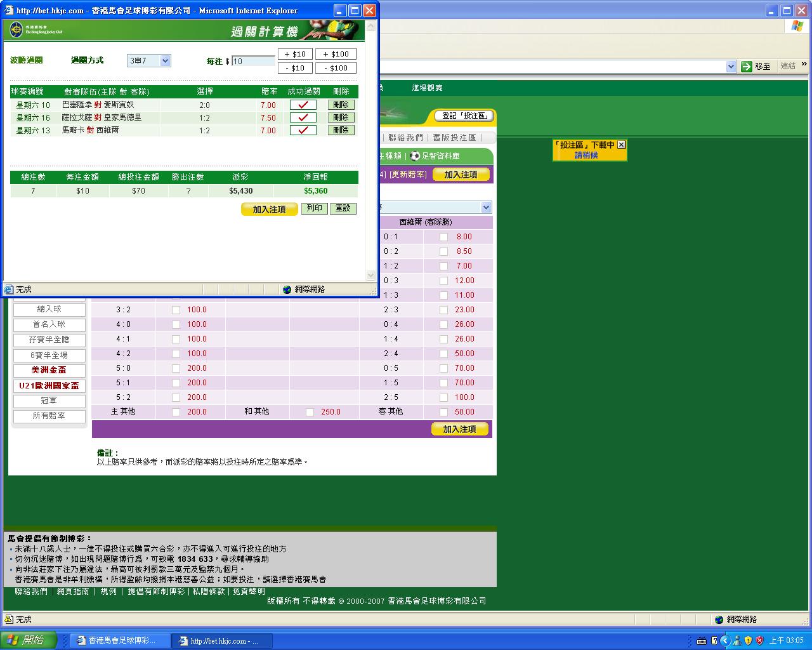The width and height of the screenshot is (812, 650).
Task: Delete the 薩拉戈薩 對 皇家馬德里 selection with 刪除
Action: tap(341, 117)
